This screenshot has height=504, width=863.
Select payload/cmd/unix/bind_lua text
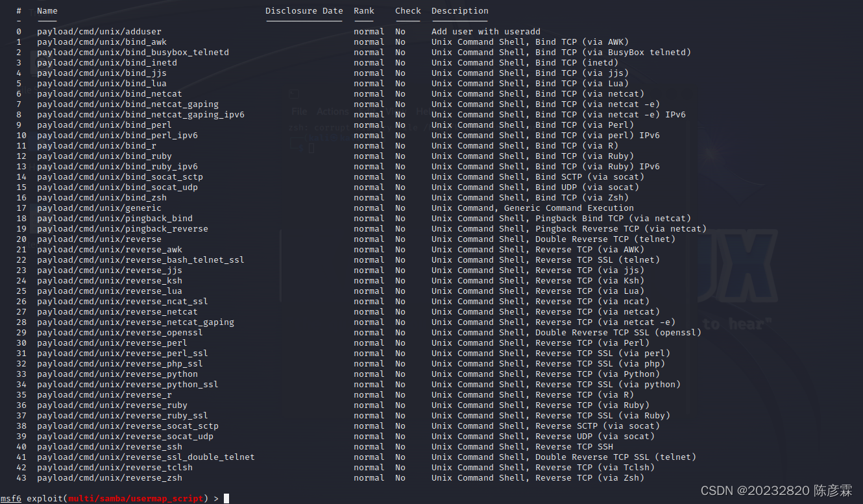pyautogui.click(x=102, y=84)
